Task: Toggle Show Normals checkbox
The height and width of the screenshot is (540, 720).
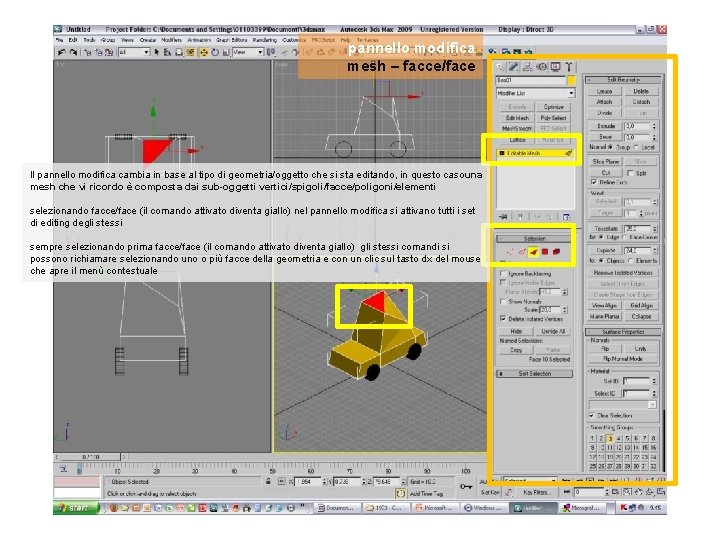Action: [x=503, y=301]
